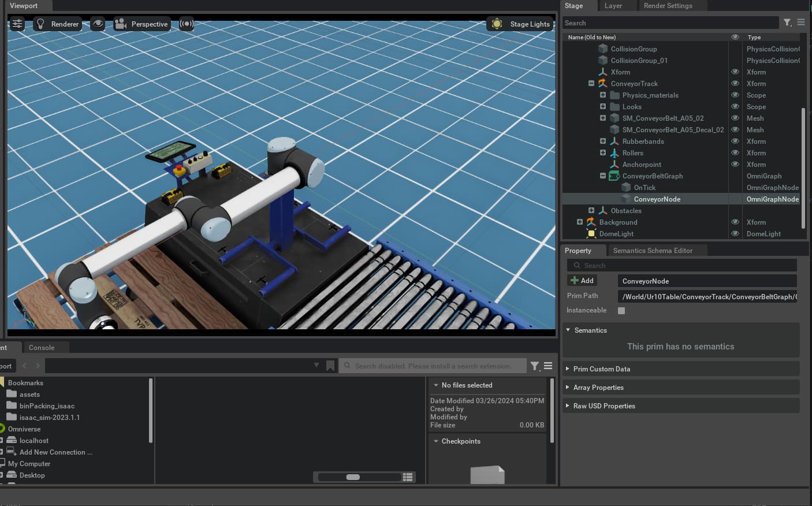
Task: Open Add New Connection in browser
Action: [55, 452]
